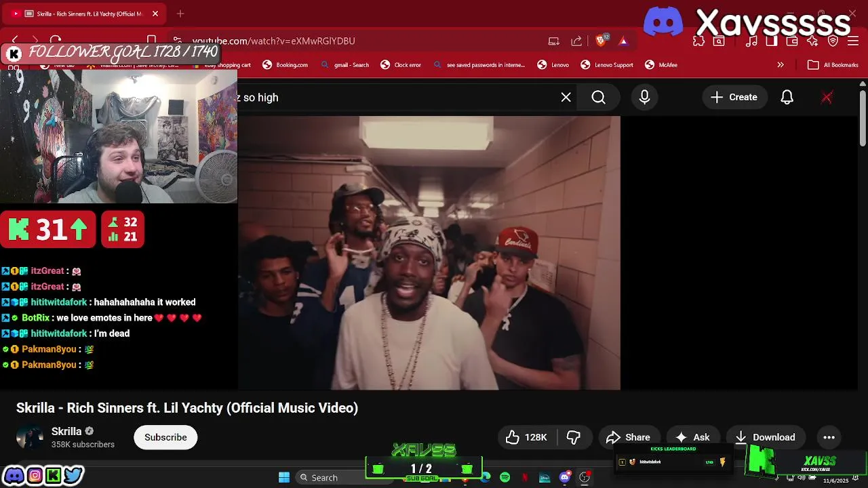Image resolution: width=868 pixels, height=488 pixels.
Task: Open the taskbar date 11/6/2025 clock
Action: tap(835, 480)
